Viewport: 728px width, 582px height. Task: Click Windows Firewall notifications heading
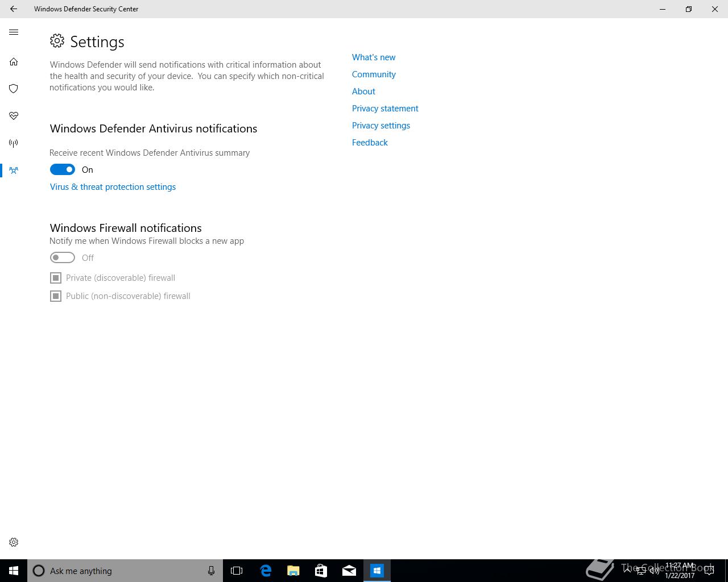point(126,228)
